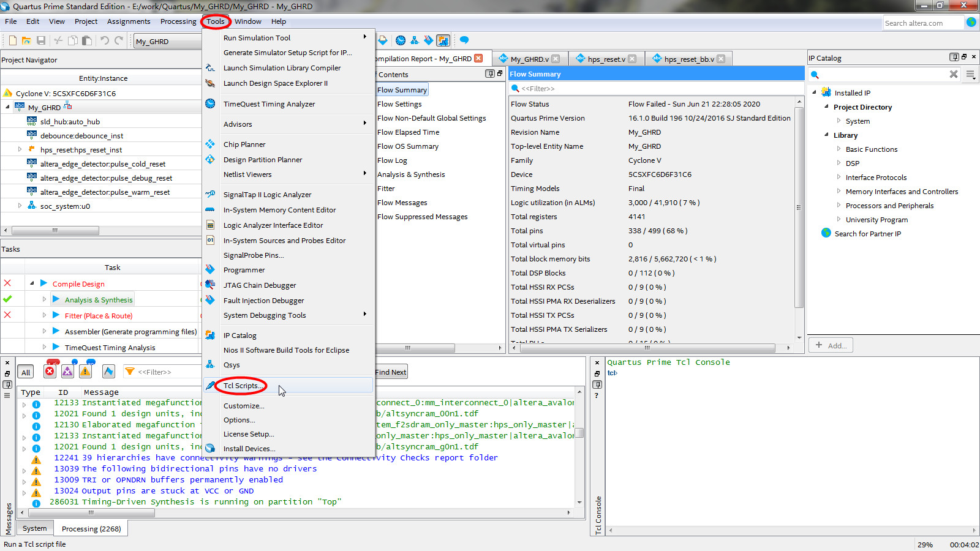Click the blue speech bubble toolbar icon
This screenshot has height=551, width=980.
click(x=464, y=40)
